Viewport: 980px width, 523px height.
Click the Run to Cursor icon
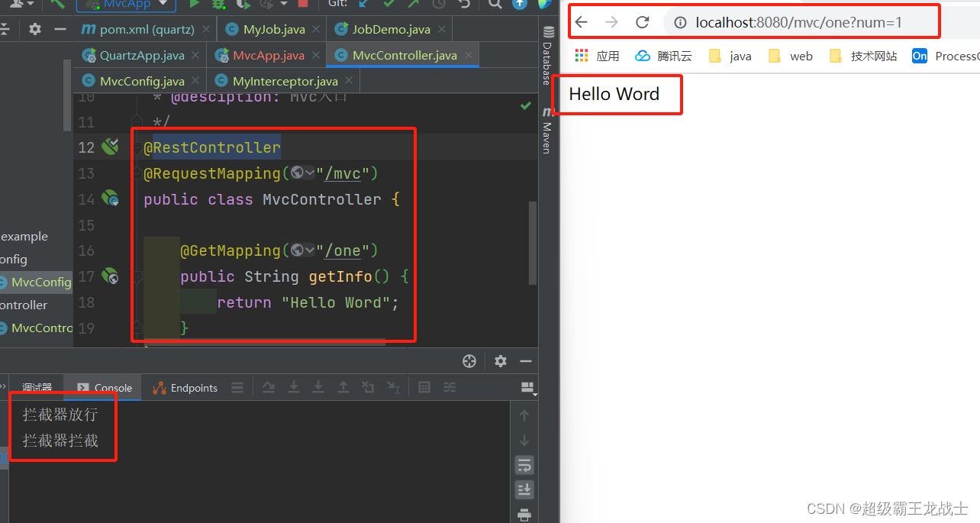click(393, 388)
